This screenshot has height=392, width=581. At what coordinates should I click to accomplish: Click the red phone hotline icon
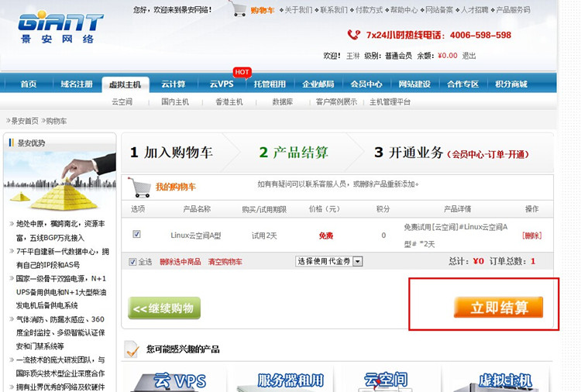[354, 35]
